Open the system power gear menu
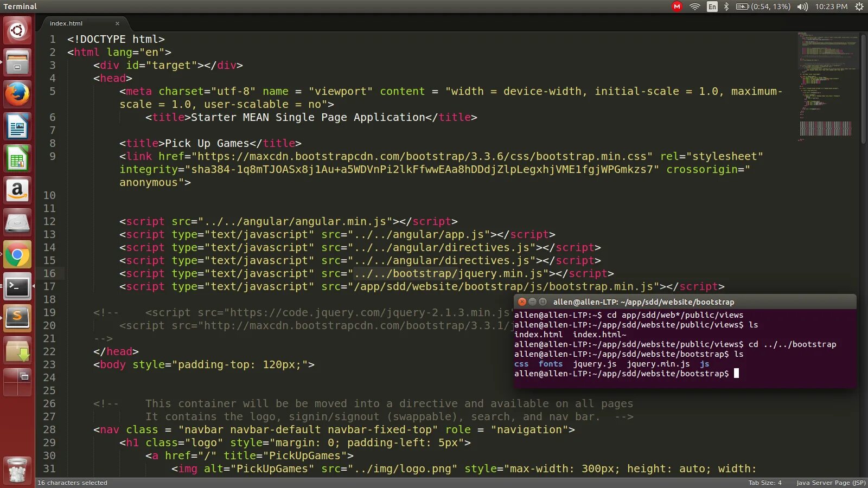868x488 pixels. (x=859, y=7)
